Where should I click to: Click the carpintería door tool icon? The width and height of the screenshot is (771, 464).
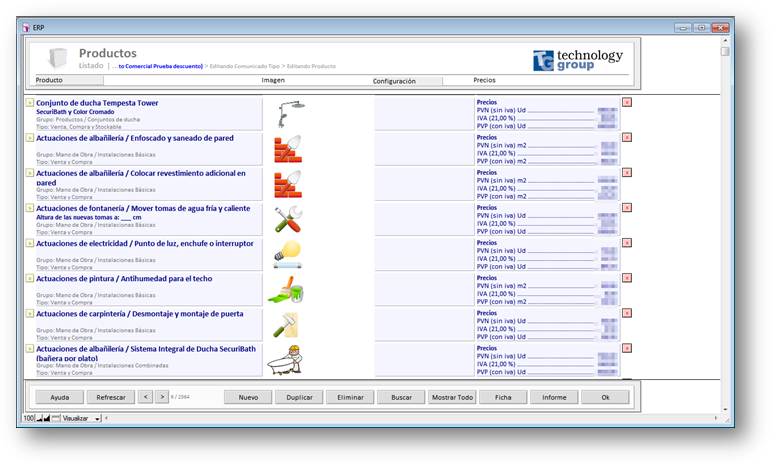288,324
